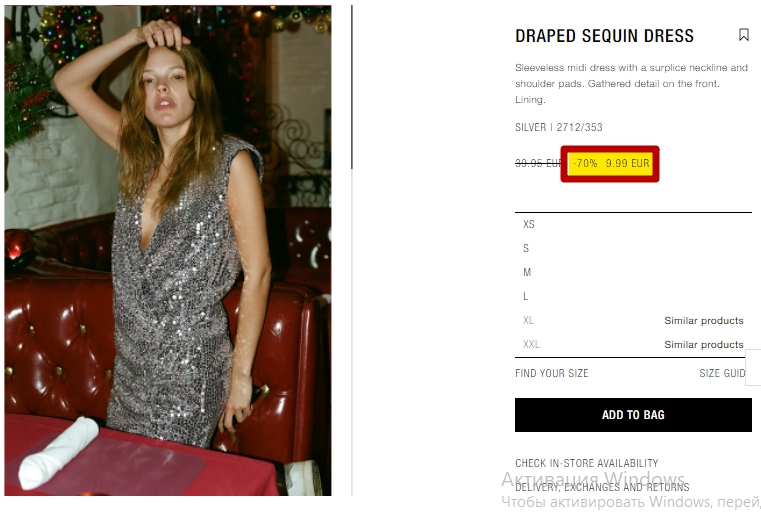Viewport: 761px width, 515px height.
Task: Click the SILVER 2712/353 color reference
Action: coord(559,127)
